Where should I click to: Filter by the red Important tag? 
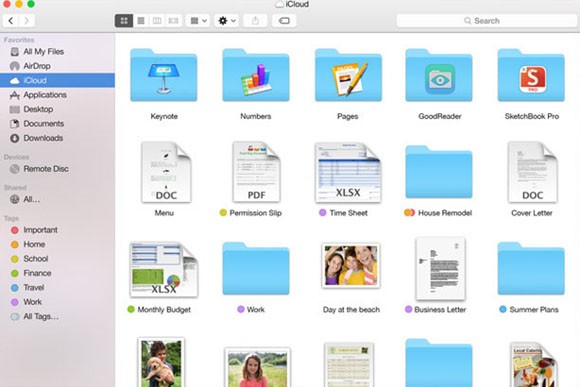57,230
